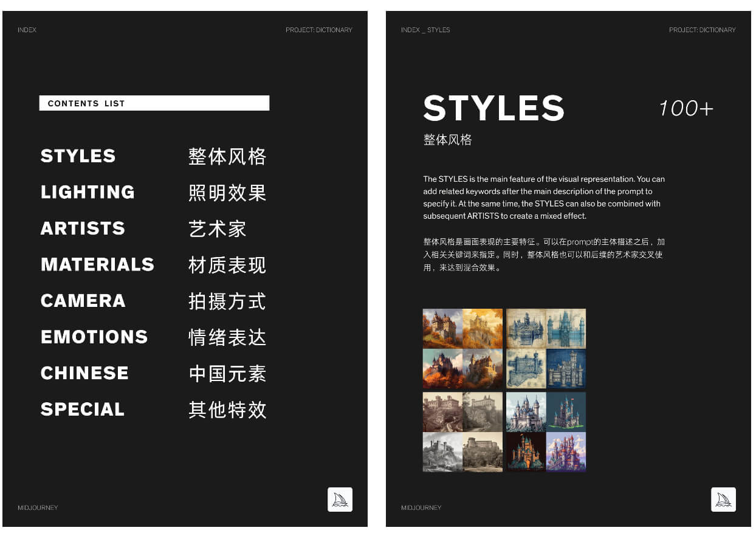Click the 100+ count beside STYLES heading

pos(686,109)
